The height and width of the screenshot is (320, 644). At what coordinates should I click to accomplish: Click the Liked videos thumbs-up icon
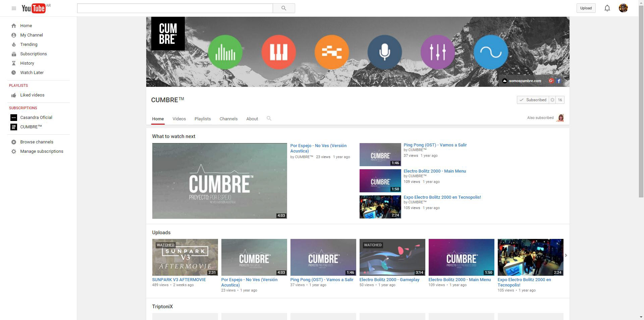14,95
